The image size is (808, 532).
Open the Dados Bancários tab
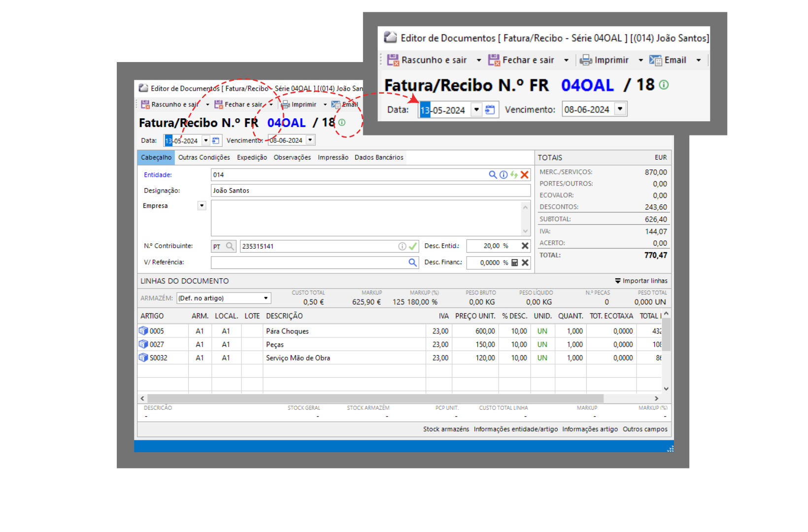[x=378, y=158]
